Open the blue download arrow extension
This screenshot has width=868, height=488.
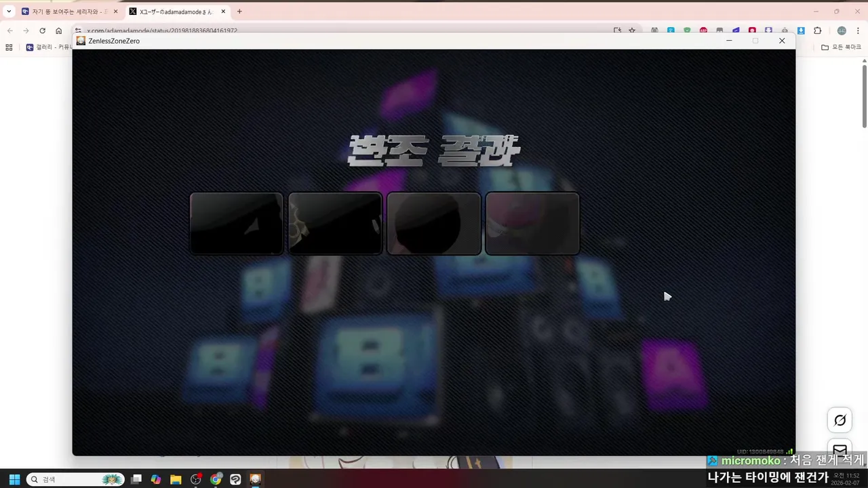tap(801, 30)
